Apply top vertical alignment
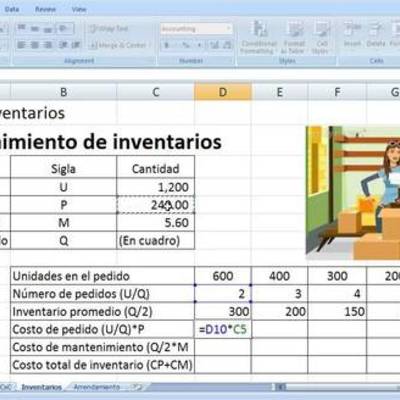The height and width of the screenshot is (400, 400). click(x=21, y=28)
